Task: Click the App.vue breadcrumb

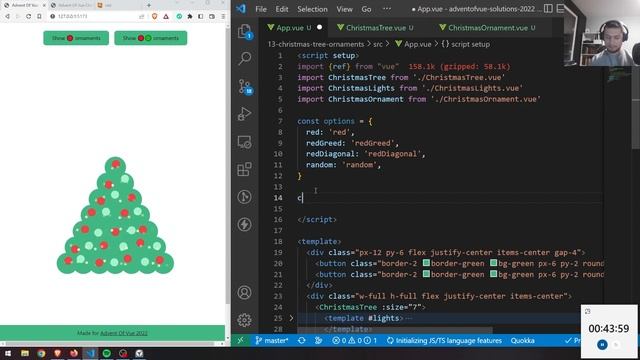Action: tap(413, 44)
